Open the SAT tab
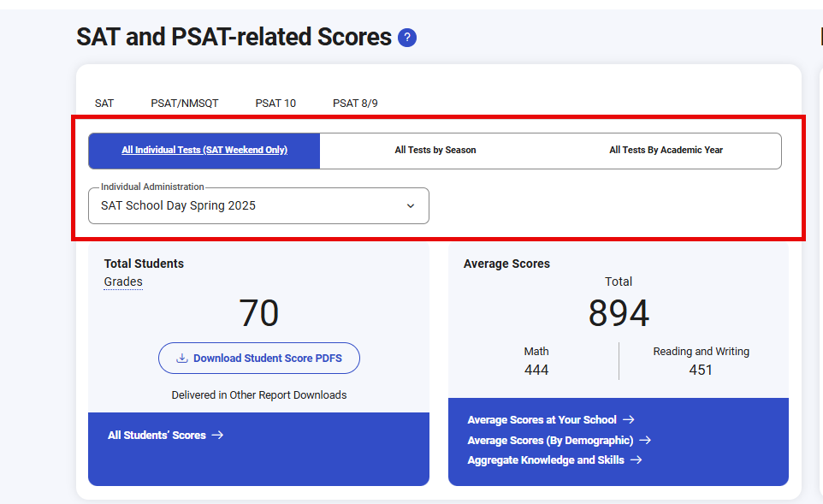 (104, 104)
